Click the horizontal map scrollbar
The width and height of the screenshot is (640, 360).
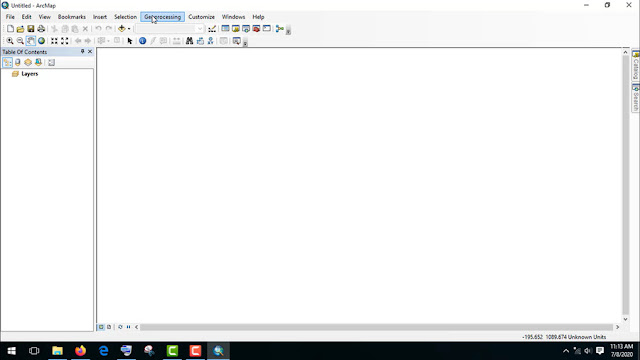(x=376, y=327)
